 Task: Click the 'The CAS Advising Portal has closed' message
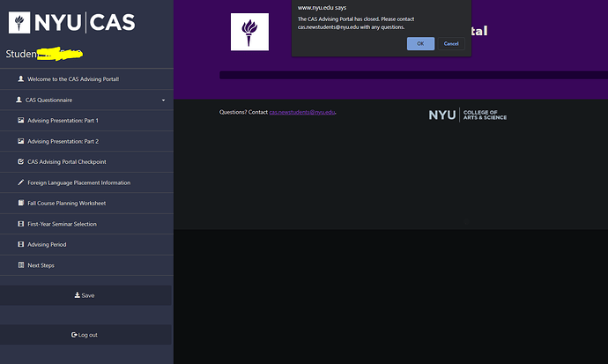356,23
